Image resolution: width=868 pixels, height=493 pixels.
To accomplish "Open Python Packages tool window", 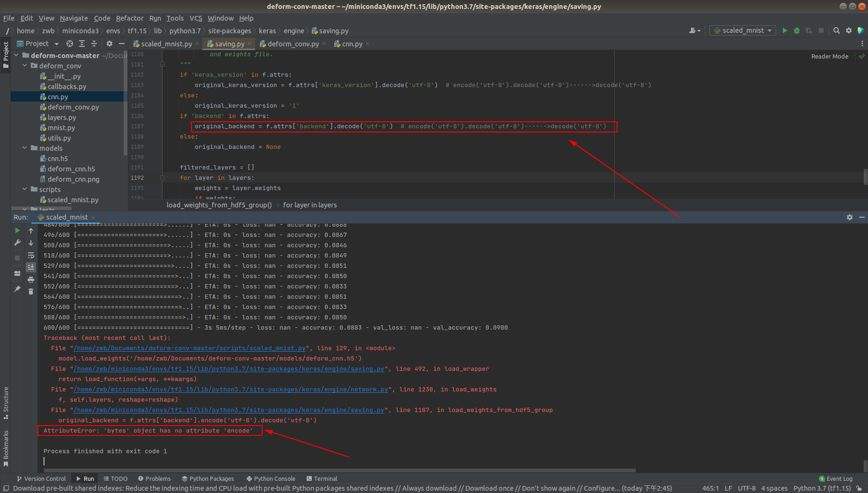I will click(208, 478).
